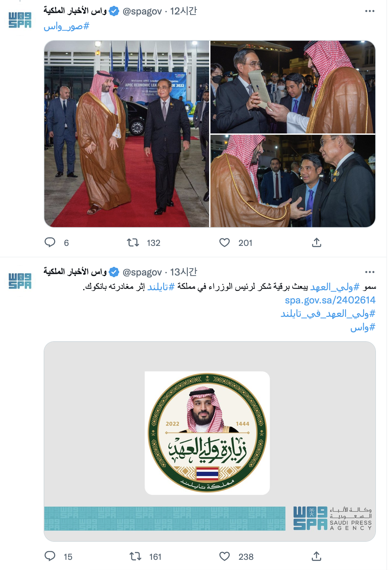Open the red carpet photo on the left
The width and height of the screenshot is (392, 570).
click(127, 134)
